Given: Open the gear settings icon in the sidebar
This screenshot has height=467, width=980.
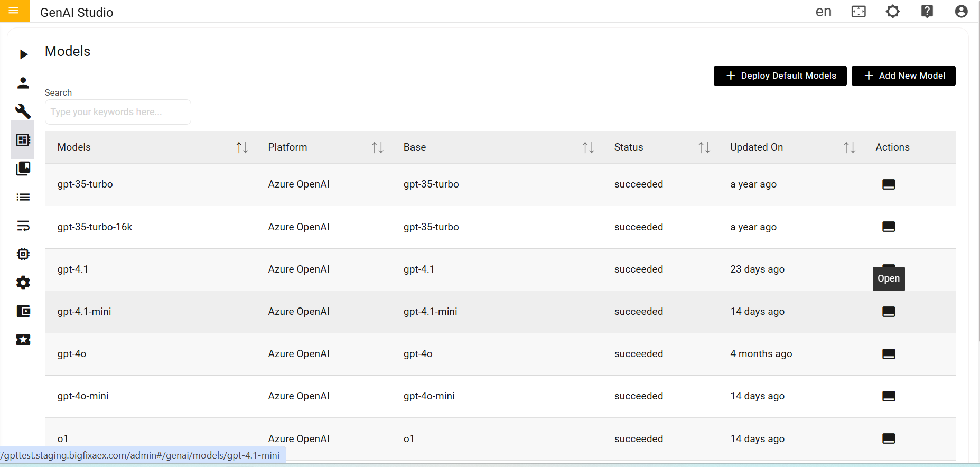Looking at the screenshot, I should 23,283.
